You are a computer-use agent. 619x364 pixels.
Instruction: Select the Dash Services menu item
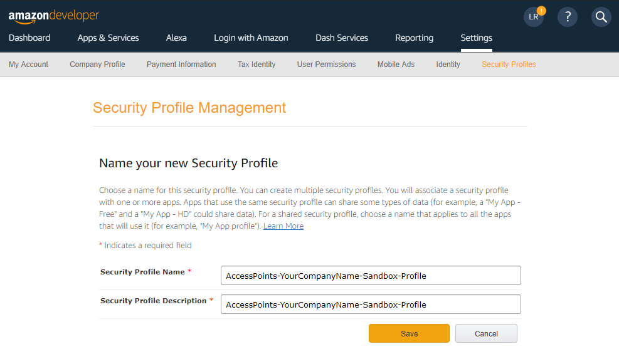[x=341, y=38]
